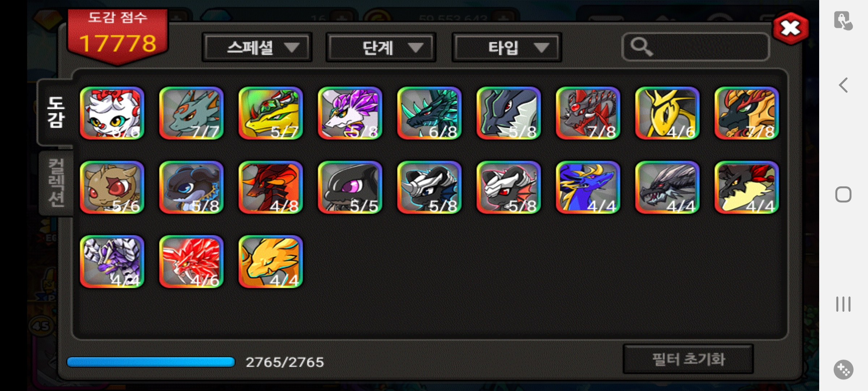Open the brown red-eyed dragon showing 5/6
Viewport: 868px width, 391px height.
pos(112,188)
